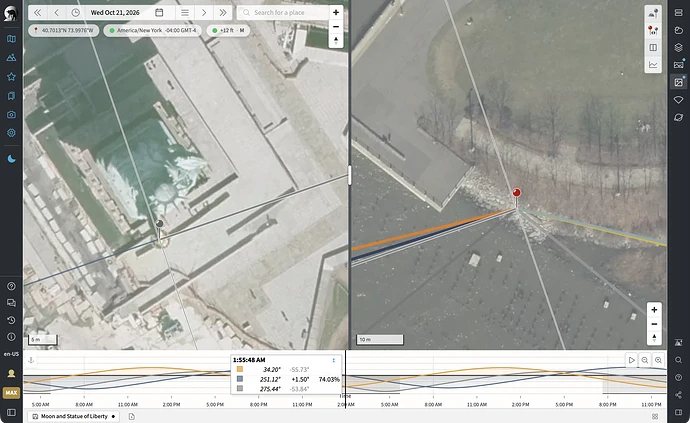Click the gray swatch in tooltip
The image size is (690, 423).
(240, 389)
